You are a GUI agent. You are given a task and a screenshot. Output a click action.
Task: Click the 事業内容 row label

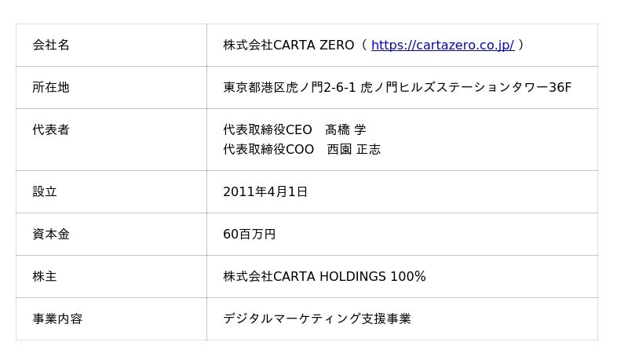(57, 319)
